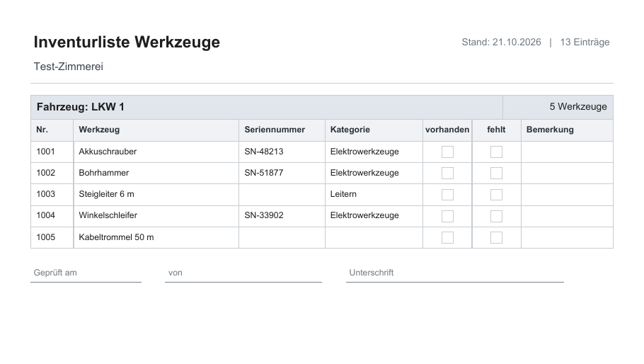Check 'vorhanden' for Winkelschleifer

click(x=447, y=216)
